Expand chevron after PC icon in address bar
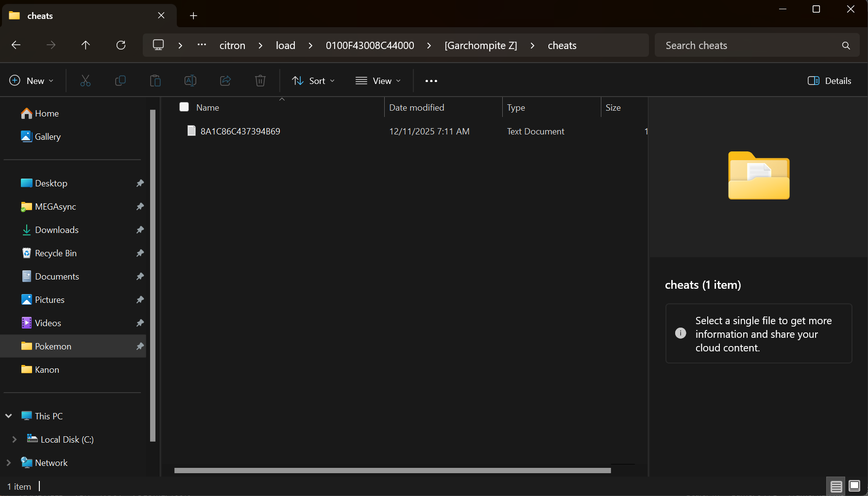 click(x=180, y=45)
